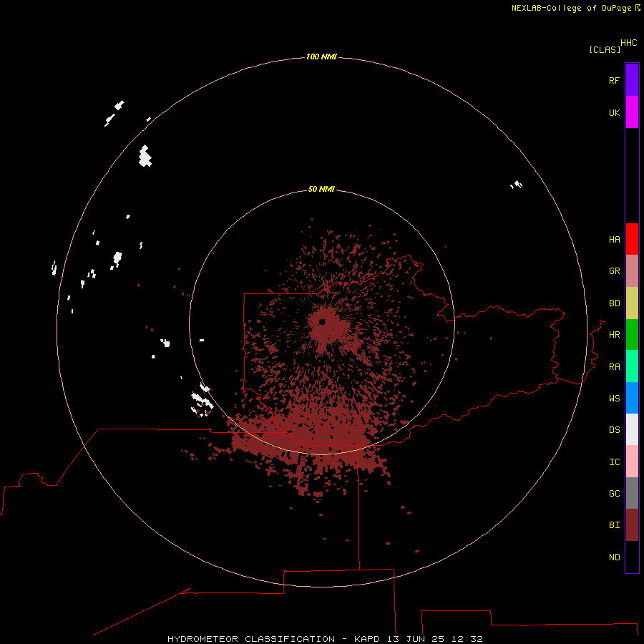The image size is (644, 644).
Task: Click the [CLAS] legend header
Action: [604, 49]
